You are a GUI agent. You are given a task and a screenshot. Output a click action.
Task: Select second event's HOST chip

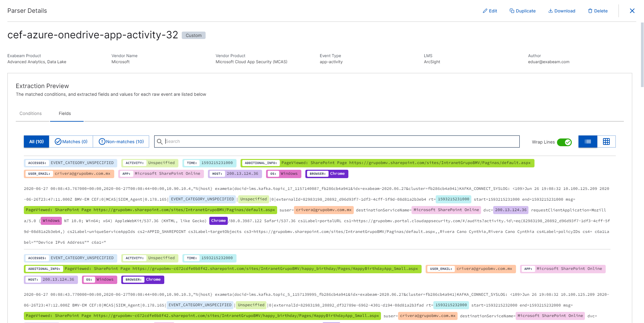51,280
